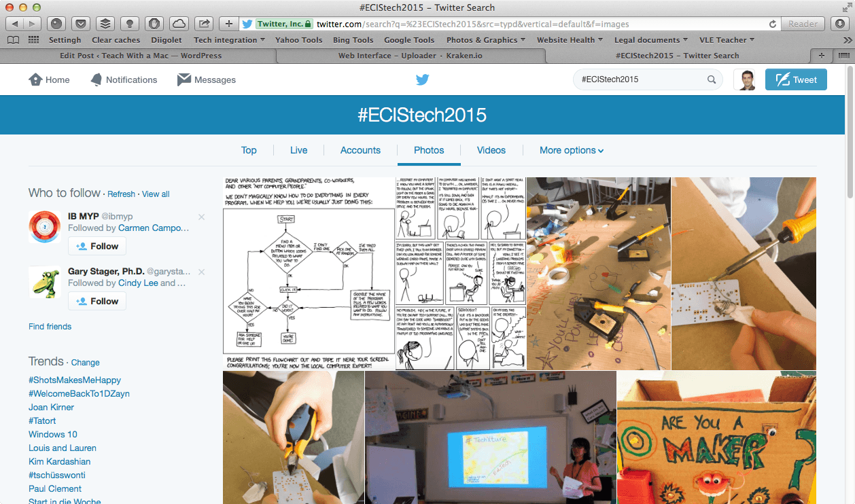
Task: Follow the IB MYP account
Action: coord(97,246)
